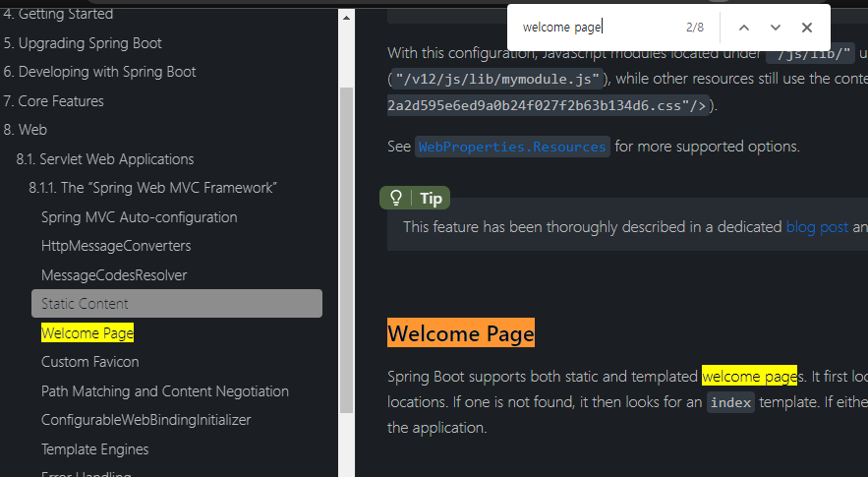Click the 'Tip' label
This screenshot has height=477, width=868.
coord(431,199)
